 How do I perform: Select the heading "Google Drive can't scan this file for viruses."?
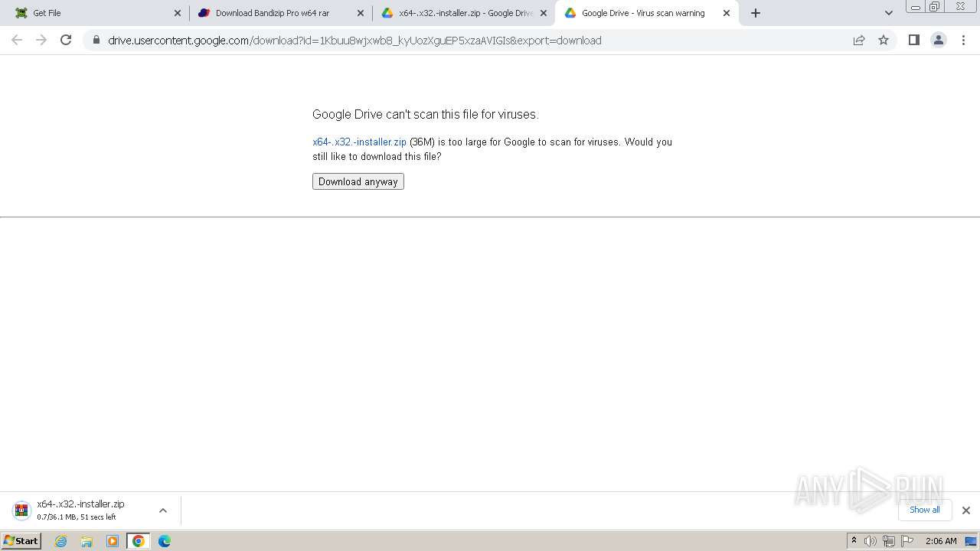426,114
